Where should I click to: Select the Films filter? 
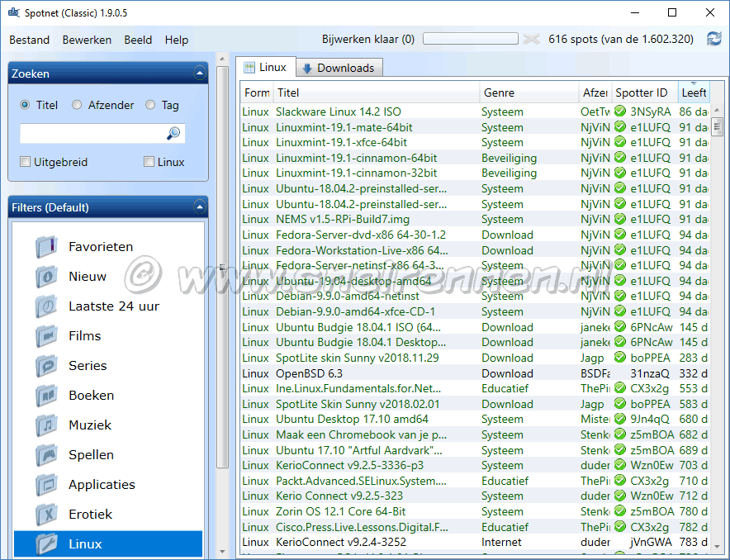pyautogui.click(x=85, y=335)
